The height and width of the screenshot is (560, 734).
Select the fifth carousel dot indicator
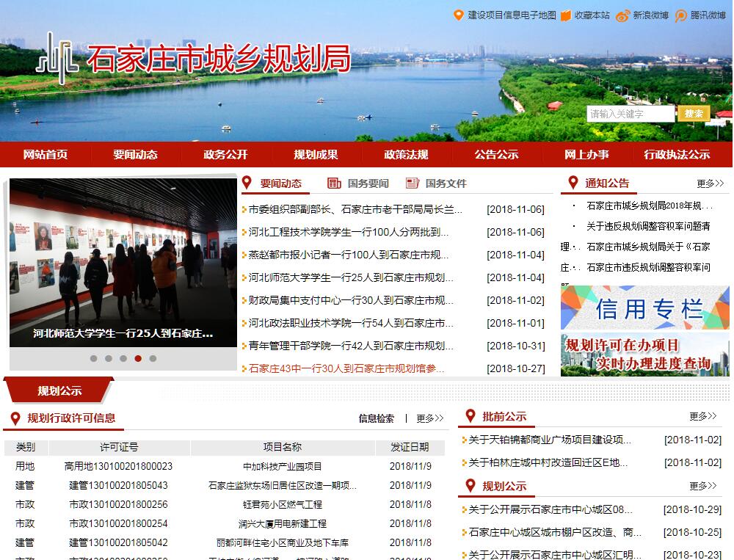[153, 359]
